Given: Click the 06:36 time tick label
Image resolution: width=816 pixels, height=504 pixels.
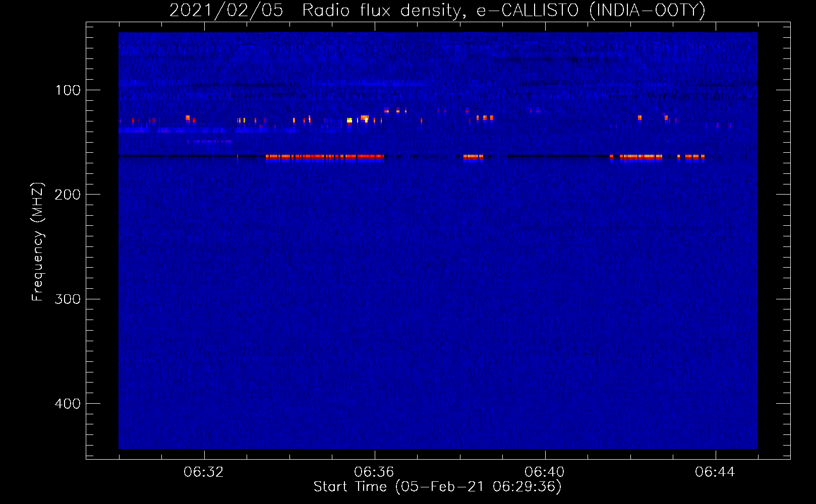Looking at the screenshot, I should click(x=374, y=472).
